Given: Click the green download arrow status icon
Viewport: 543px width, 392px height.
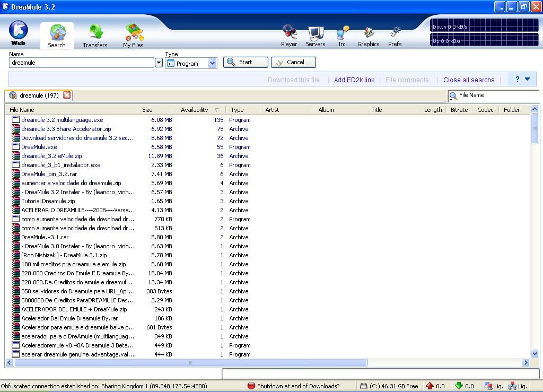Looking at the screenshot, I should pyautogui.click(x=459, y=386).
